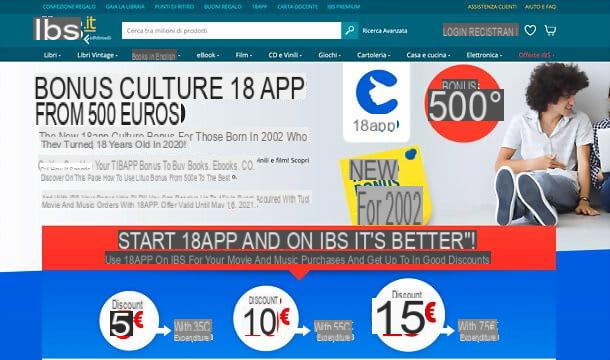
Task: Expand the eBook menu
Action: coord(208,55)
